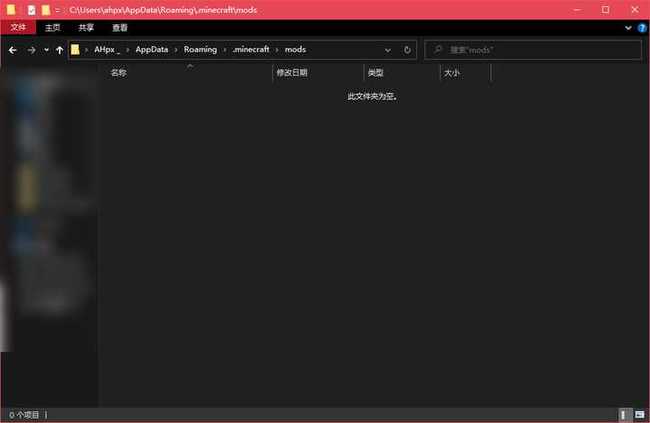Open the 共享 ribbon tab
The image size is (650, 423).
(x=86, y=28)
